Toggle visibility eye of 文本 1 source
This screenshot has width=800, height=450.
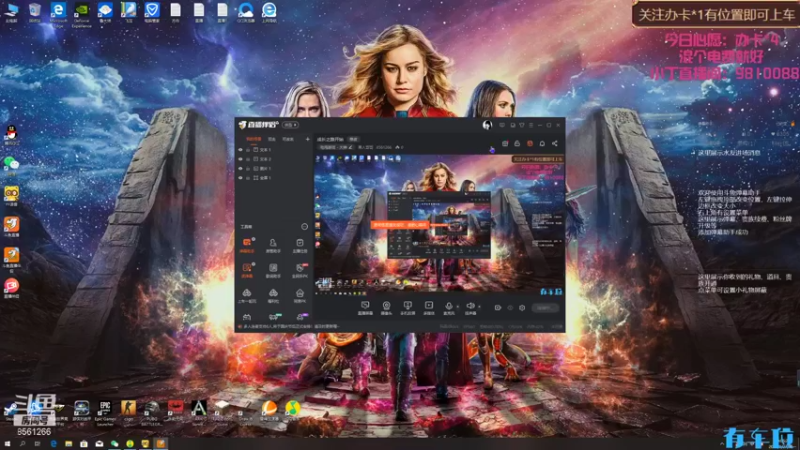240,150
